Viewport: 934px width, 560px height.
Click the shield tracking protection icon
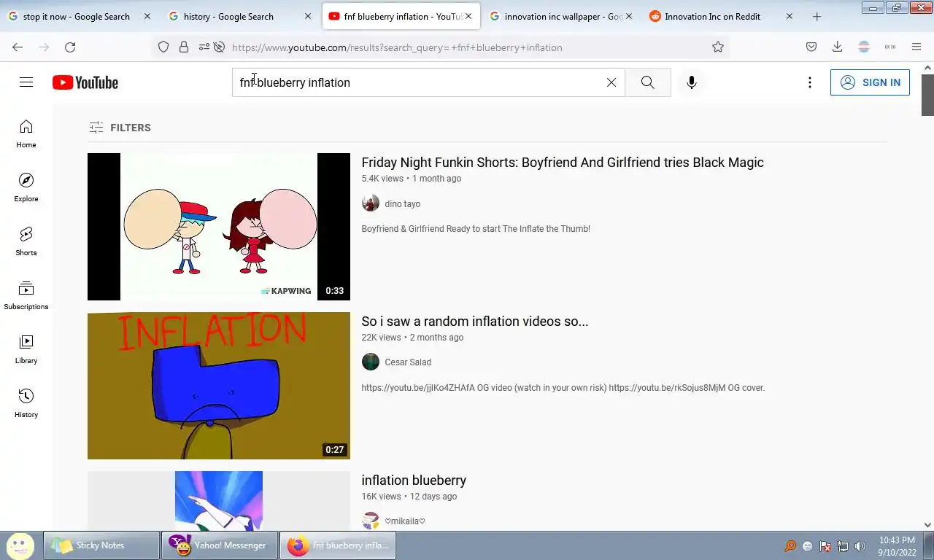163,47
